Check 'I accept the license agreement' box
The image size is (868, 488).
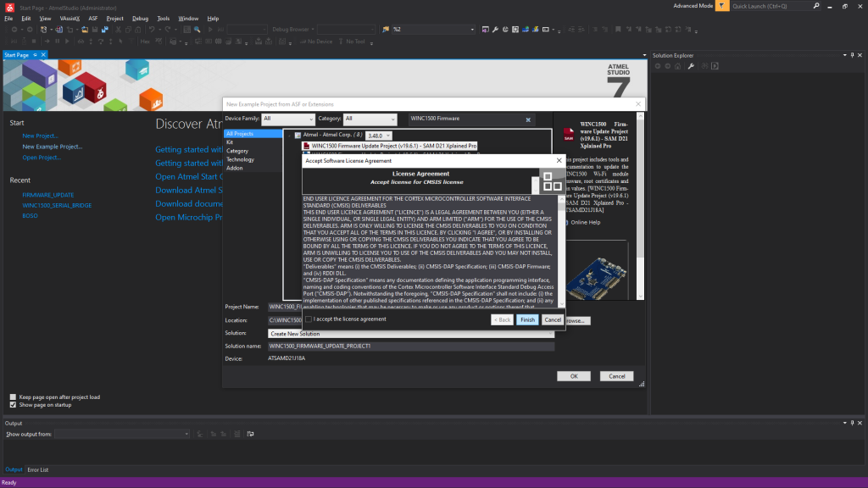point(309,319)
